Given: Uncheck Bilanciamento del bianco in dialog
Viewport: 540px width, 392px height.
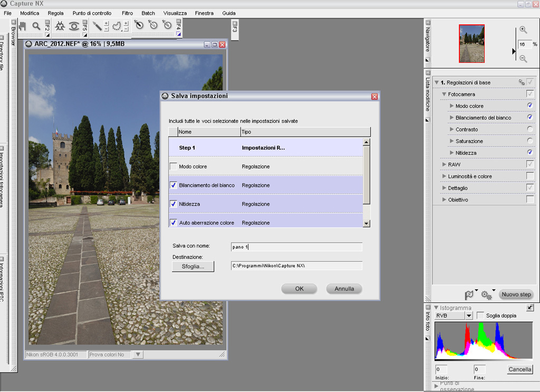Looking at the screenshot, I should point(173,185).
